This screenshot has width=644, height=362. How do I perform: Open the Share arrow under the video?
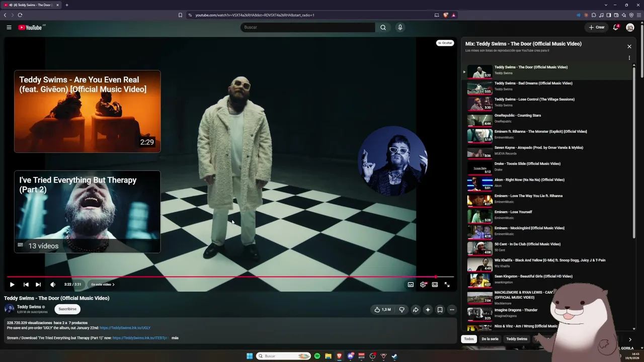[416, 310]
